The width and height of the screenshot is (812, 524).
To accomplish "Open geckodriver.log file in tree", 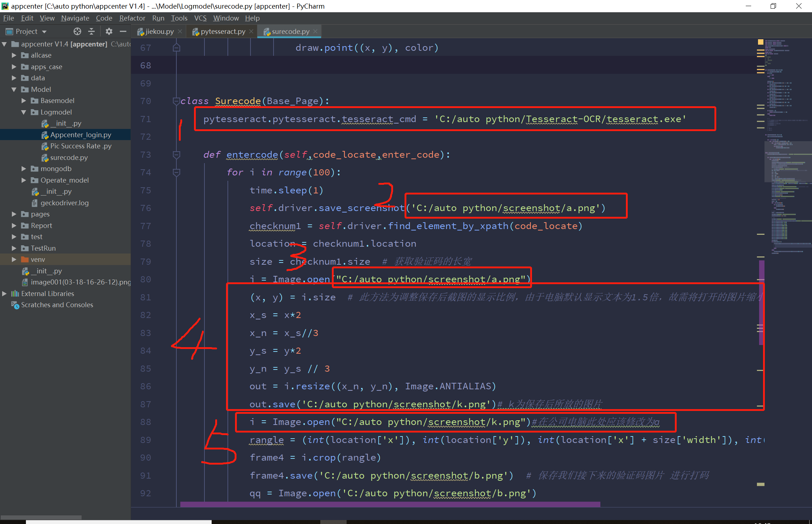I will tap(64, 203).
